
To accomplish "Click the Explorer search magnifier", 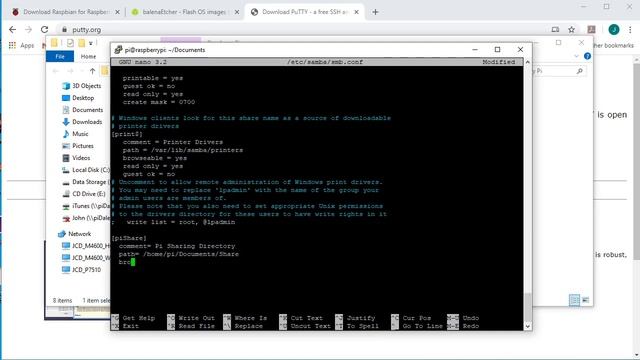I will click(579, 71).
